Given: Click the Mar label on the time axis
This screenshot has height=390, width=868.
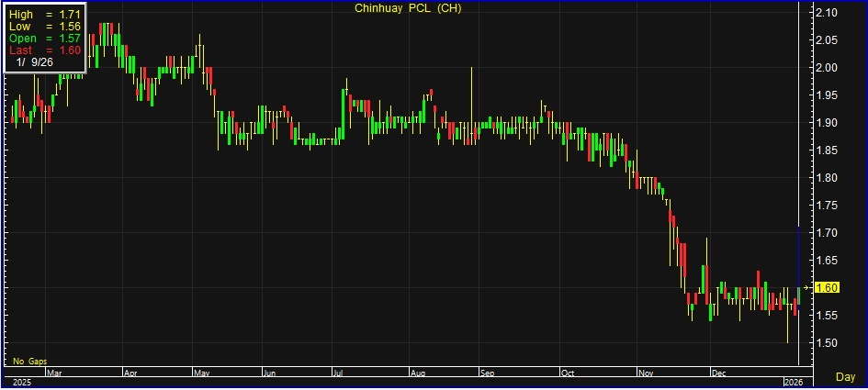Looking at the screenshot, I should pos(54,373).
